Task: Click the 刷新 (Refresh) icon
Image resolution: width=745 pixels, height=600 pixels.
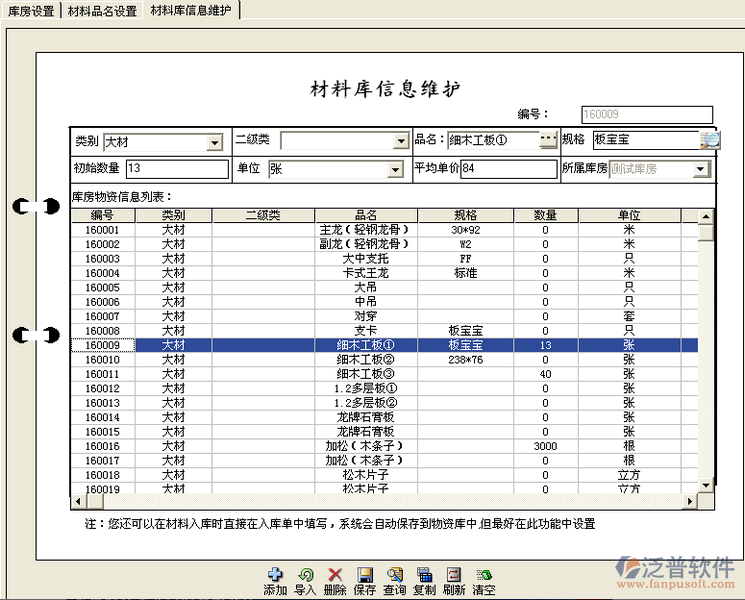Action: (454, 575)
